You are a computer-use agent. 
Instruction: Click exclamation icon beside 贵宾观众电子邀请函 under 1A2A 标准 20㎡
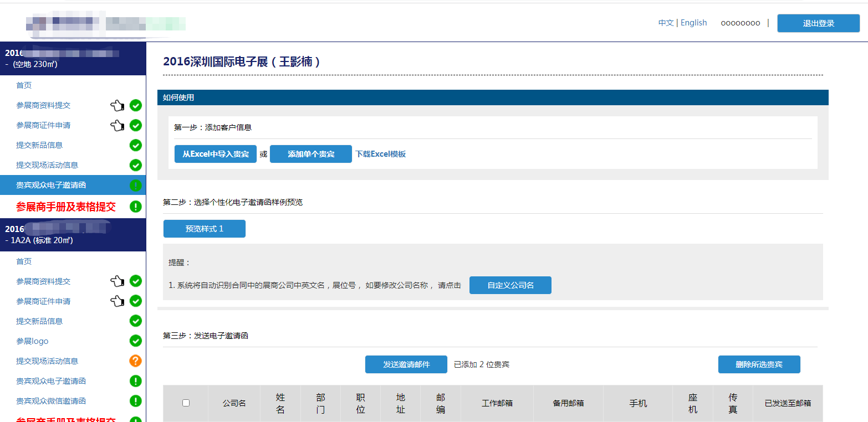pyautogui.click(x=136, y=381)
